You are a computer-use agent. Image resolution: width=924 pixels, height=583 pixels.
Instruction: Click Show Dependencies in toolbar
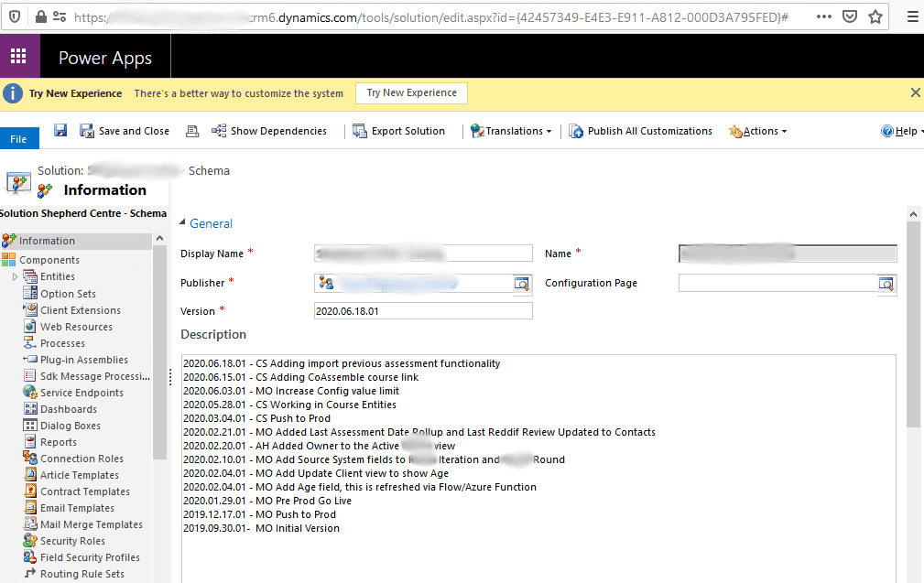(269, 131)
